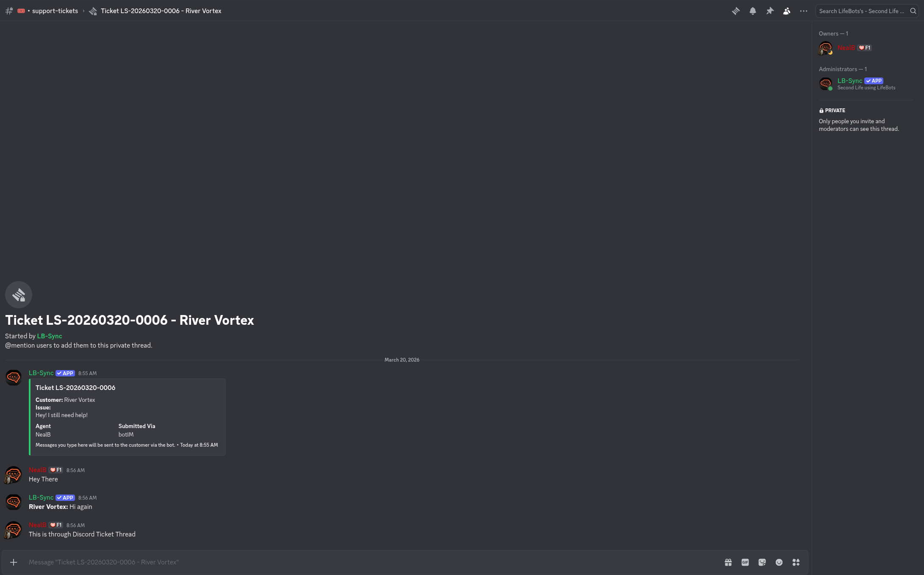This screenshot has height=575, width=924.
Task: Select the thread title in the header
Action: point(161,11)
